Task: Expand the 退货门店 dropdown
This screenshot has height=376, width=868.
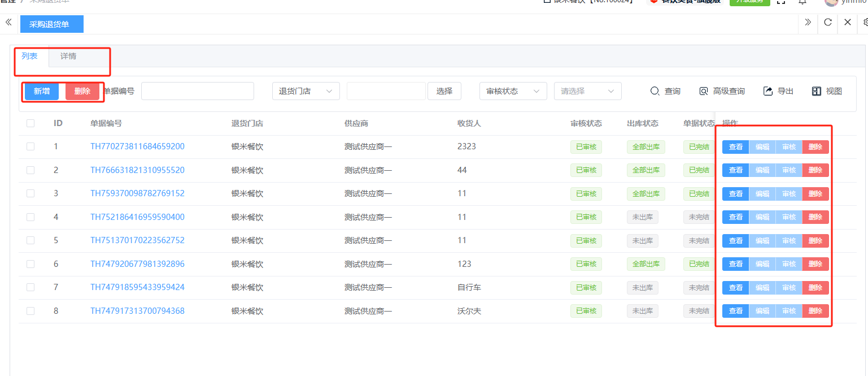Action: 306,91
